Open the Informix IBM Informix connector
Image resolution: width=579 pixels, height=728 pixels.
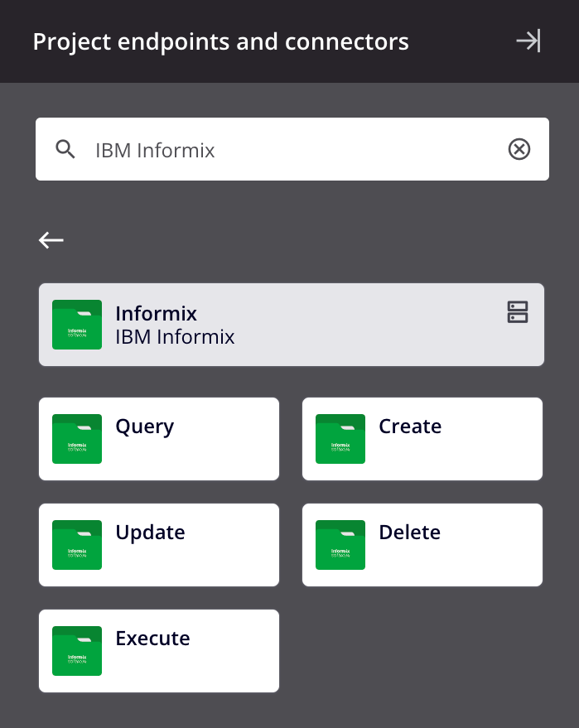[291, 325]
